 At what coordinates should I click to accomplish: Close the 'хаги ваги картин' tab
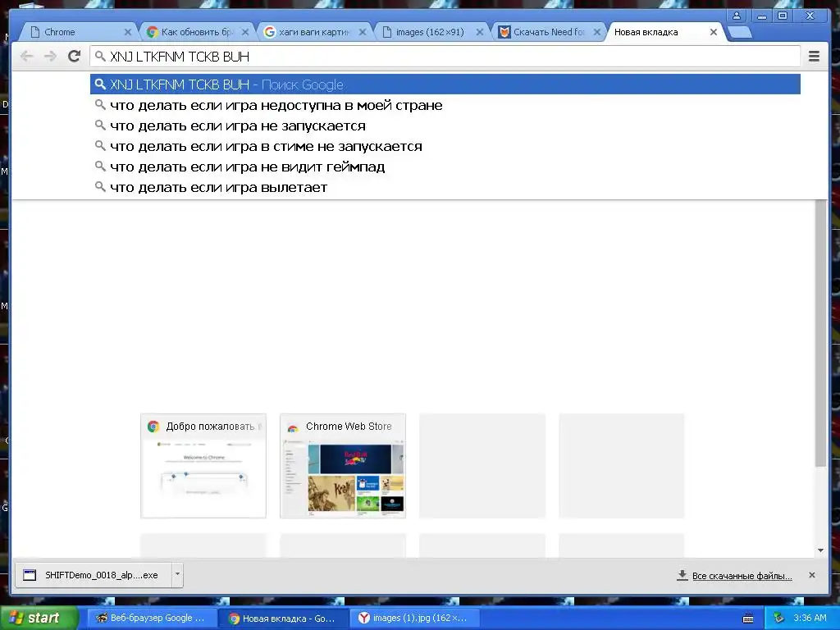point(362,32)
